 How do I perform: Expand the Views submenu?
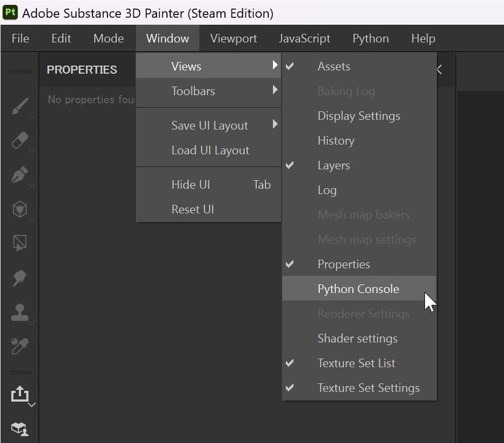[208, 66]
